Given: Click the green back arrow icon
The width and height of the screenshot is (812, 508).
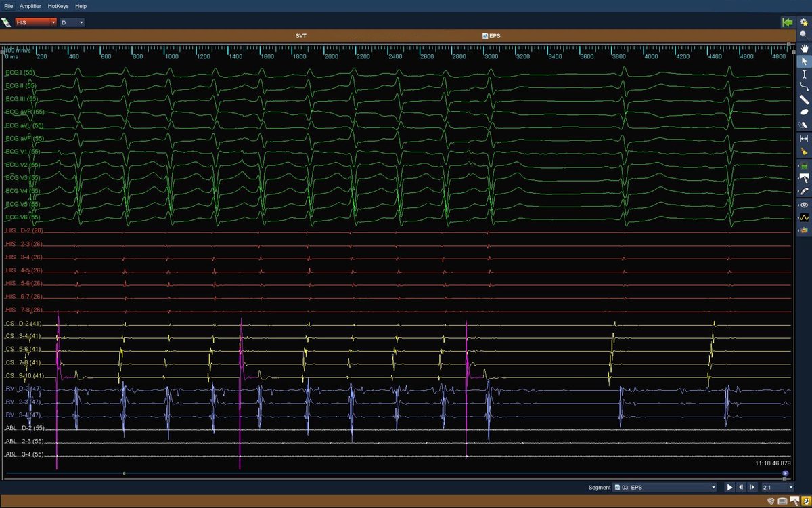Looking at the screenshot, I should tap(787, 22).
